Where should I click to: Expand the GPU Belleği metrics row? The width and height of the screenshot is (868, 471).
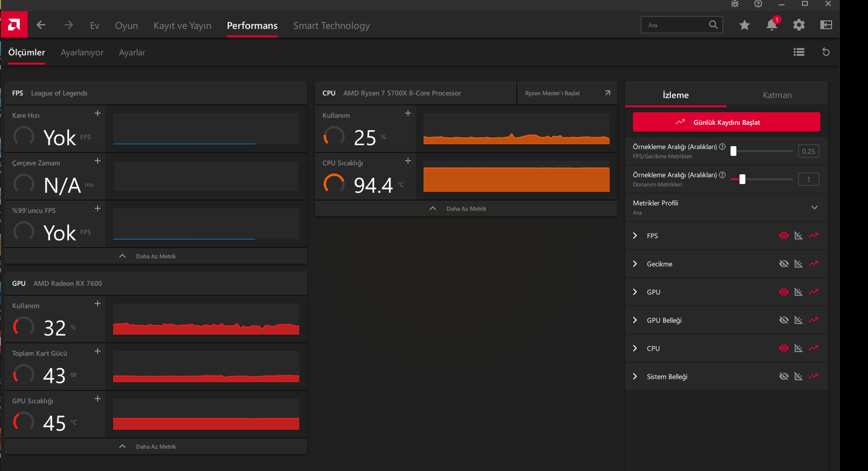click(635, 320)
